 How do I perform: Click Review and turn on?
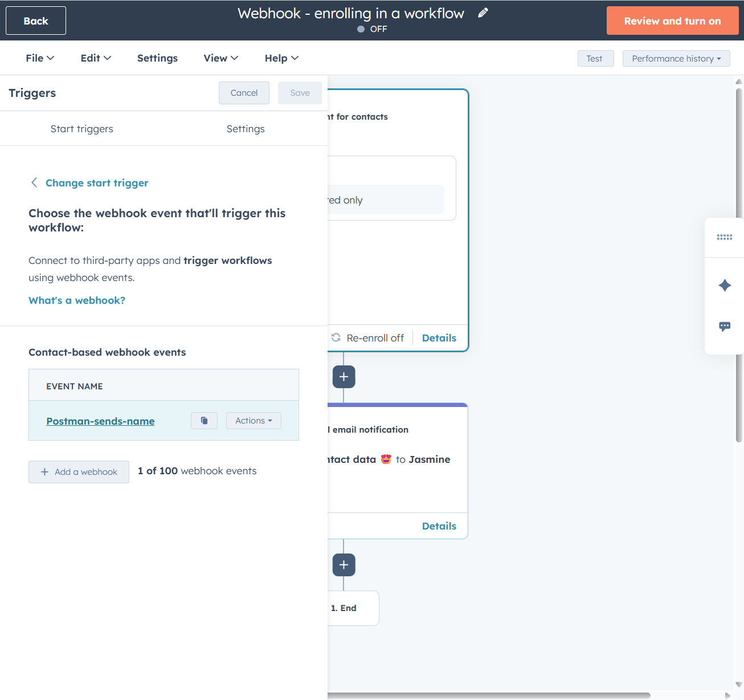(x=672, y=21)
